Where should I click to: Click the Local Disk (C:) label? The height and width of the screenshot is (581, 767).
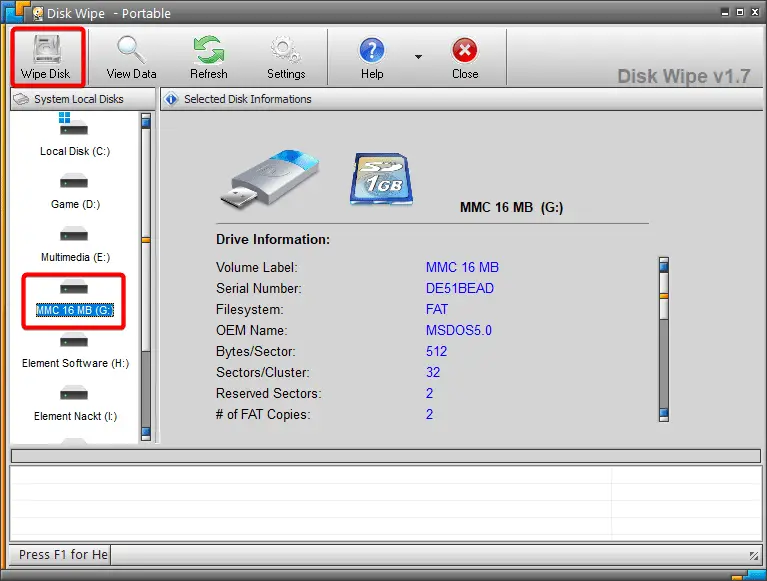[75, 152]
